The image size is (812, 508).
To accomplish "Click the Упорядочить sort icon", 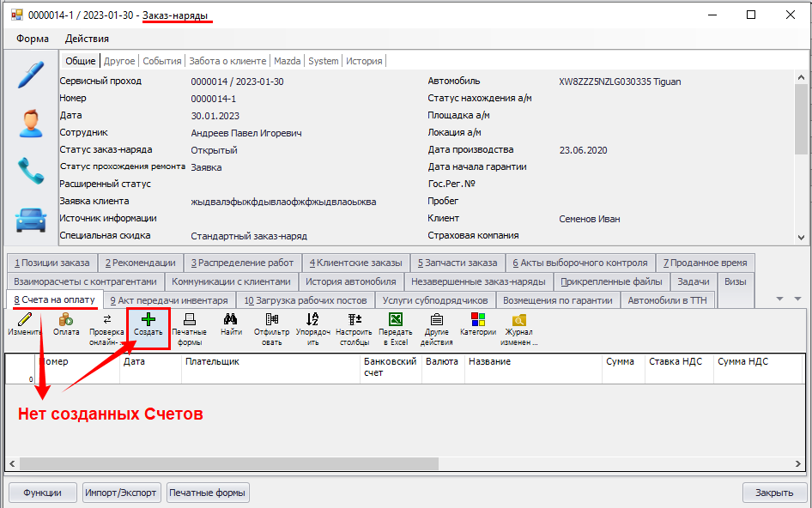I will tap(312, 320).
